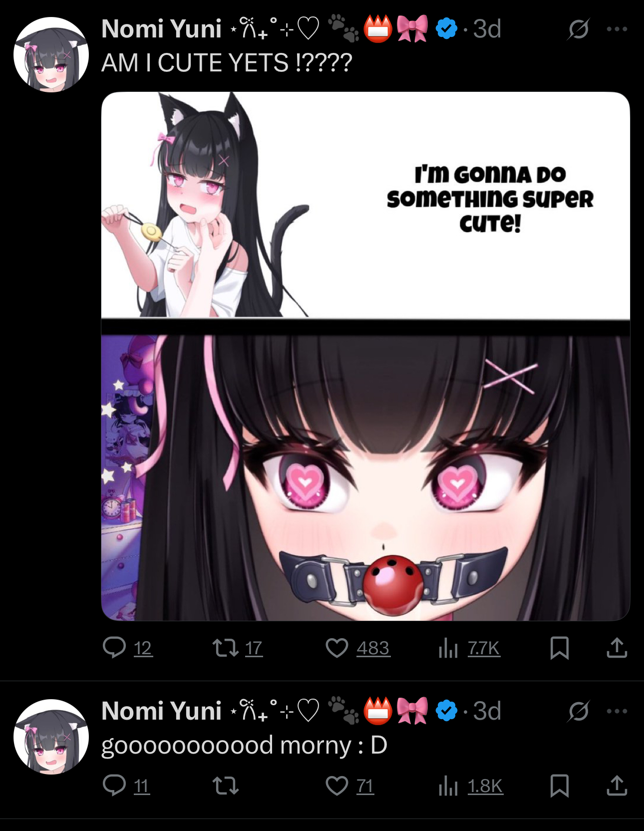Bookmark the good morny post
Screen dimensions: 644x831
559,786
